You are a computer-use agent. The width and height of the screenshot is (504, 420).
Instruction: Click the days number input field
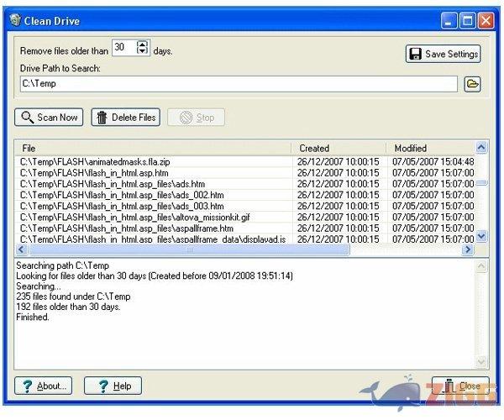coord(123,50)
